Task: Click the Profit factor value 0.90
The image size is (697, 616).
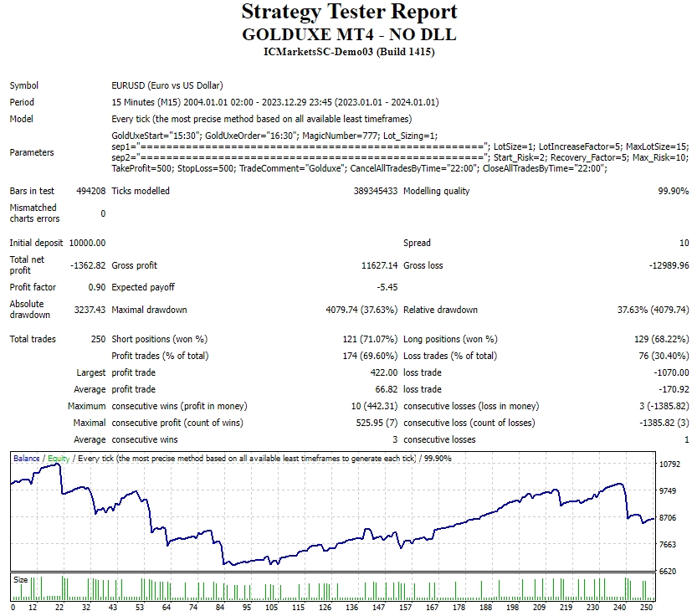Action: [96, 287]
